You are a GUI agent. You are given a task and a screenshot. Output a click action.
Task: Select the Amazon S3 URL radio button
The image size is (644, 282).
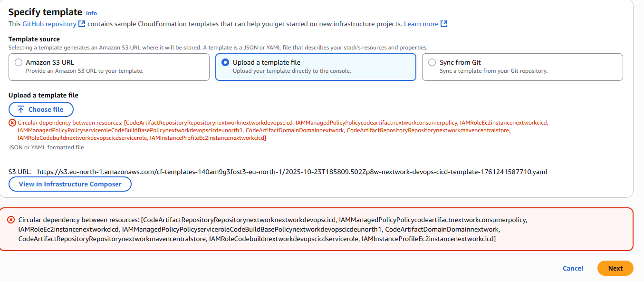[x=19, y=62]
